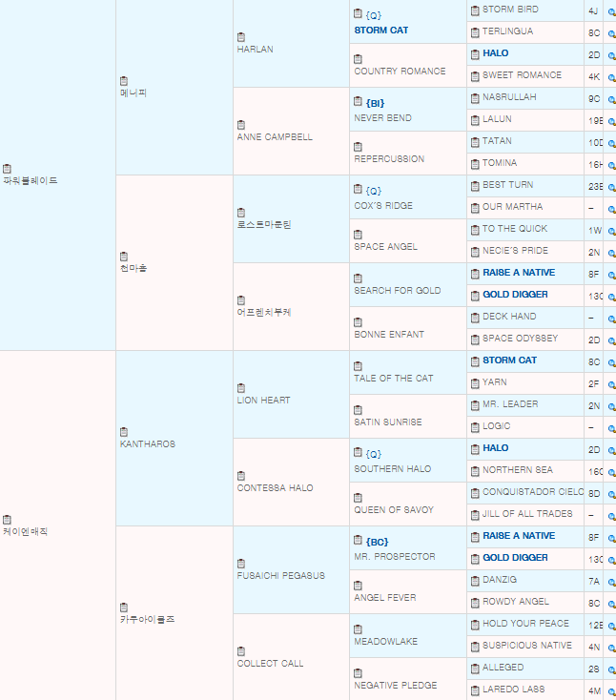
Task: Open the clipboard icon above 파워블레이드
Action: point(7,169)
